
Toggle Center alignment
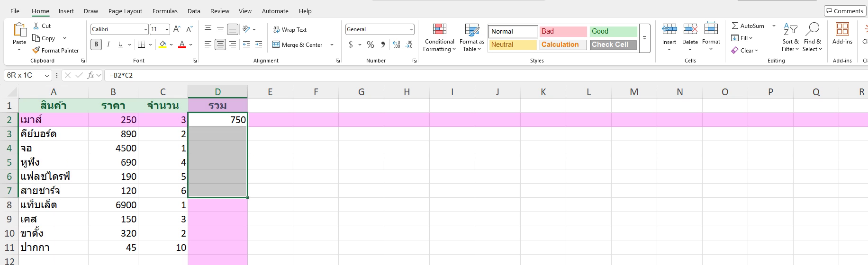coord(220,44)
